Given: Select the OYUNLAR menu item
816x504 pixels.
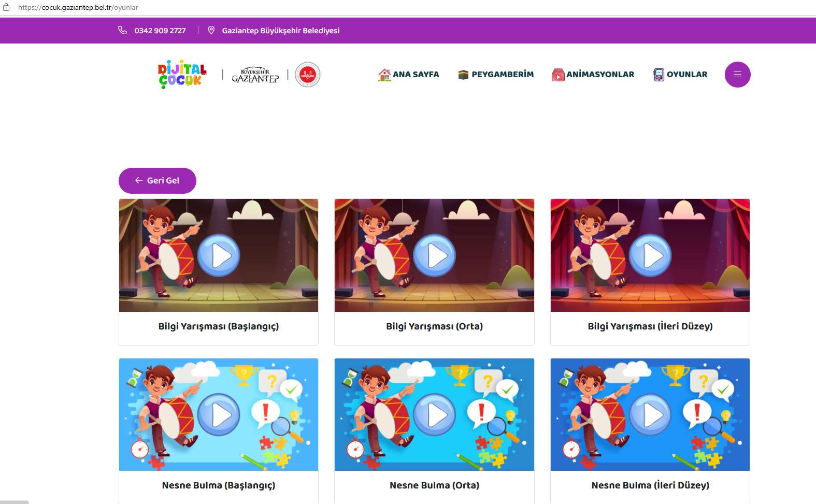Looking at the screenshot, I should (x=680, y=75).
